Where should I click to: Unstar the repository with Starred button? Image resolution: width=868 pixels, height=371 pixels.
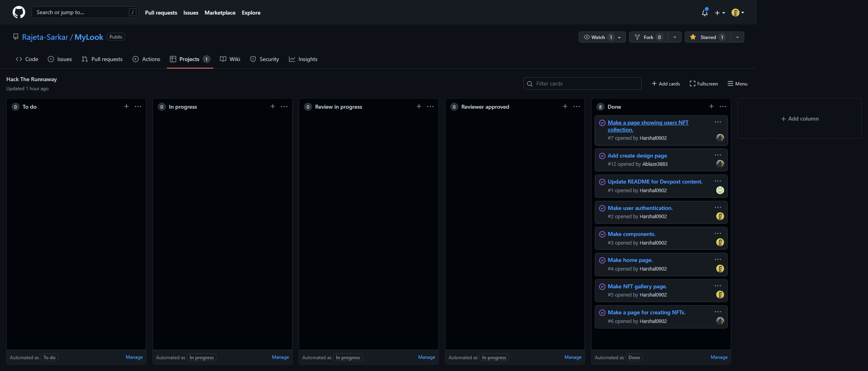point(708,37)
